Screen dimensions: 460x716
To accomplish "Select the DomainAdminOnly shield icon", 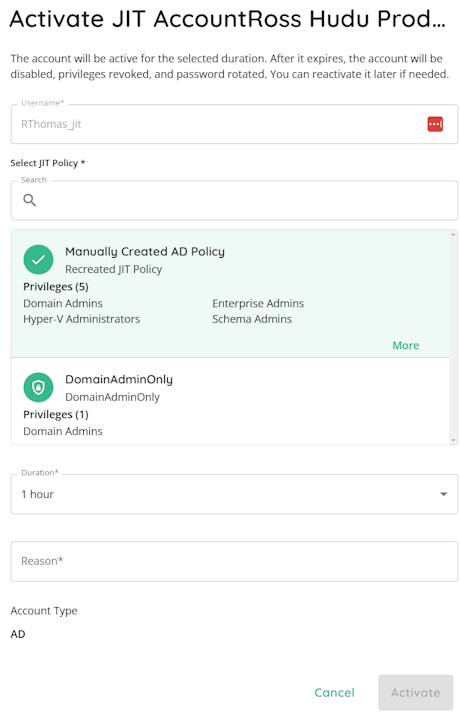I will (x=38, y=387).
